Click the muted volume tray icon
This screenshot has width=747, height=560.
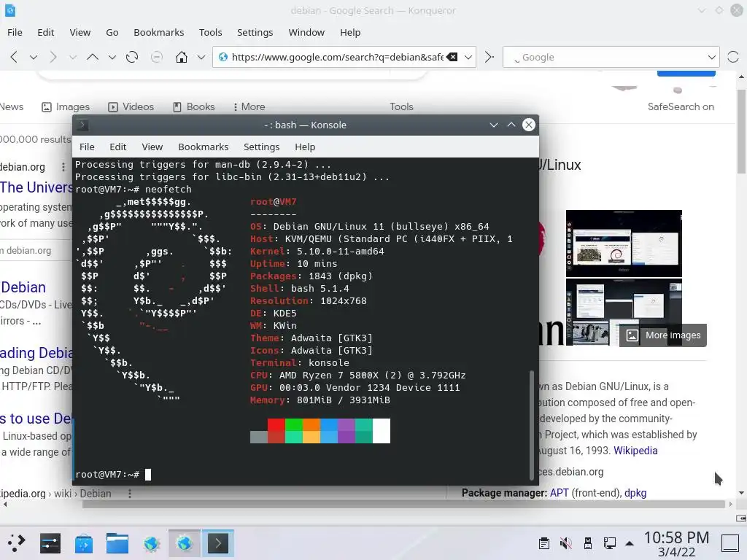(565, 543)
